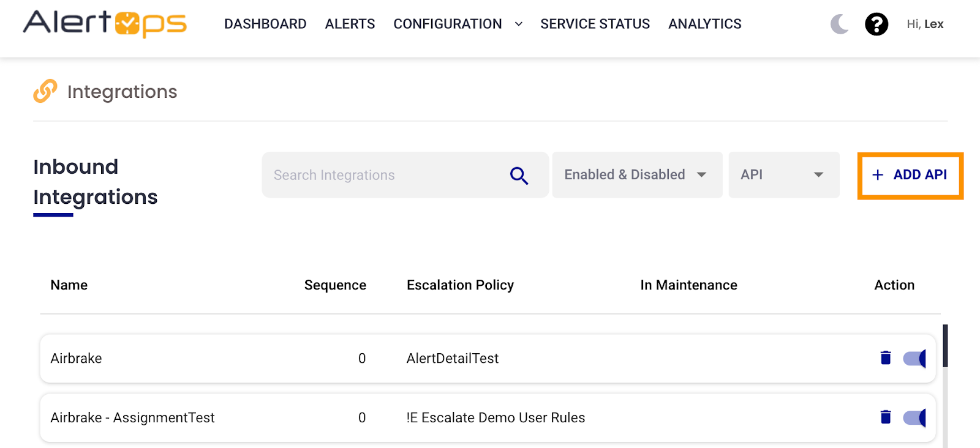Delete the Airbrake - AssignmentTest integration
The height and width of the screenshot is (448, 980).
point(885,417)
